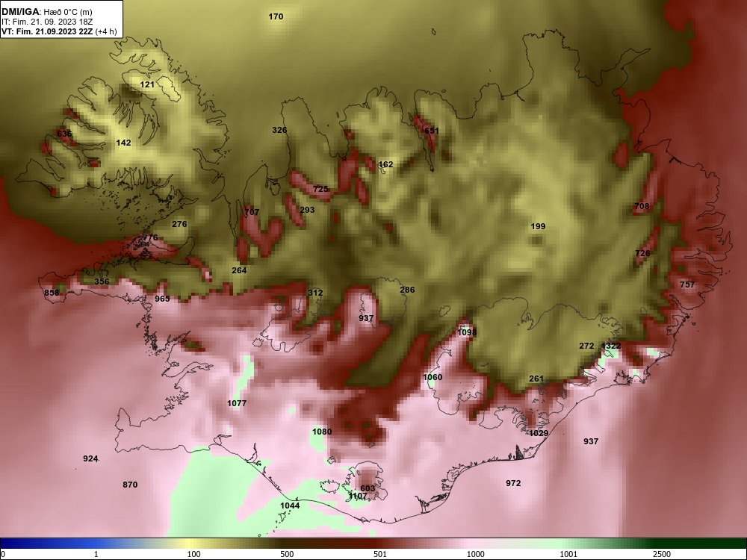The height and width of the screenshot is (560, 747).
Task: Click the map value 199
Action: click(x=538, y=226)
